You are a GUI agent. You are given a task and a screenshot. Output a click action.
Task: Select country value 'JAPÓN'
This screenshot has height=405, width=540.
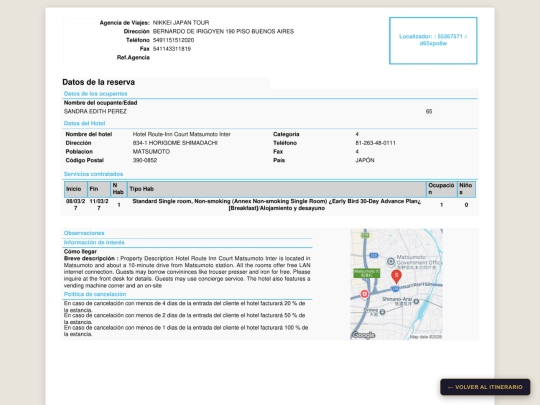click(365, 160)
